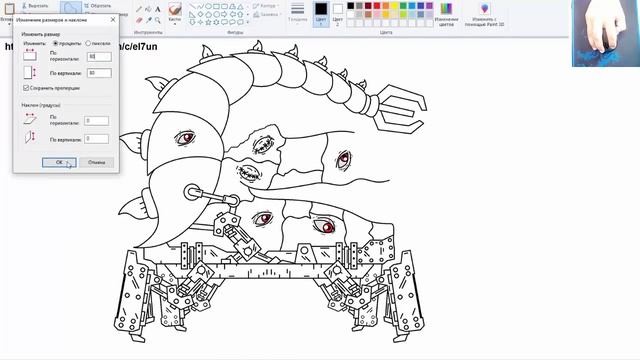Click the Paste clipboard icon
The height and width of the screenshot is (360, 640).
pos(9,8)
